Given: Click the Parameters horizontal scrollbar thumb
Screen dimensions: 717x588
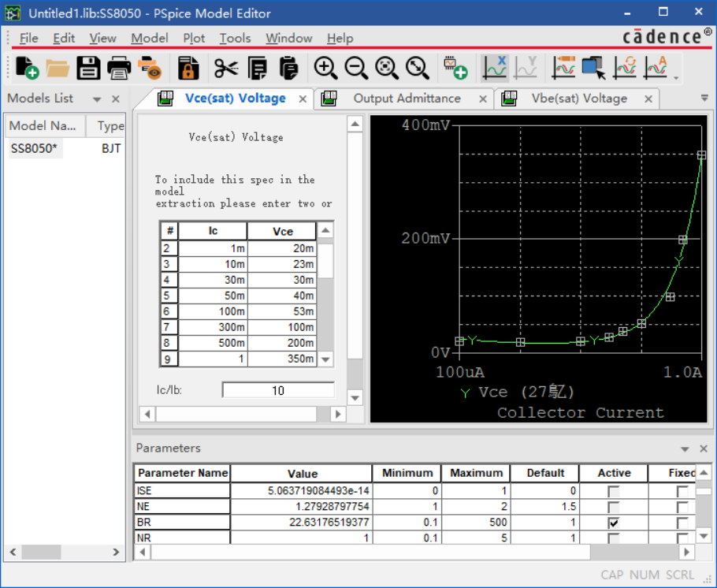Looking at the screenshot, I should pyautogui.click(x=371, y=553).
